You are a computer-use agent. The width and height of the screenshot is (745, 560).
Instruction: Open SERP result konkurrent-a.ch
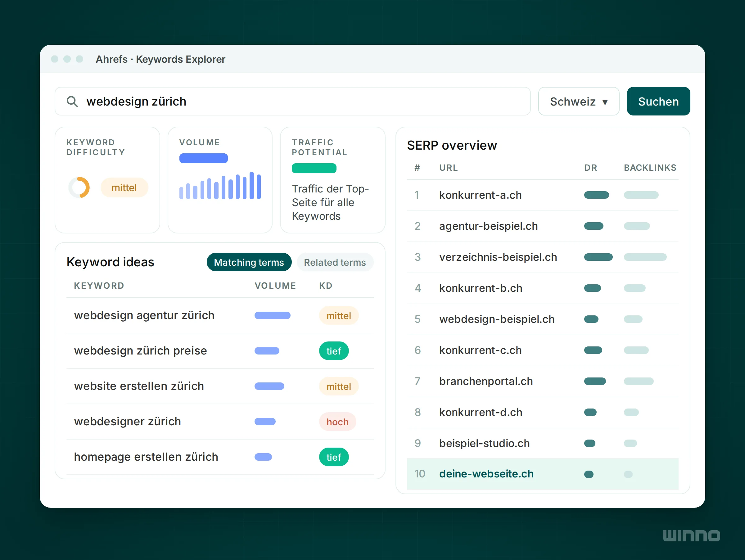480,195
